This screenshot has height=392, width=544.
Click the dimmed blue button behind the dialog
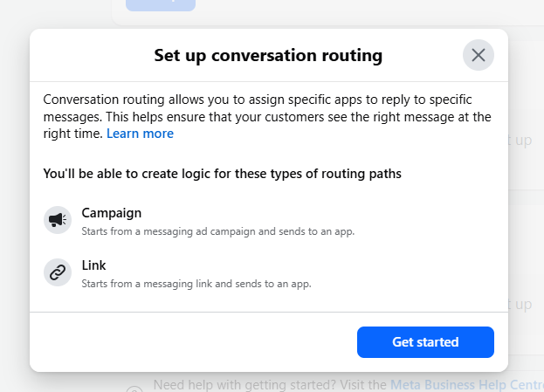(x=161, y=5)
